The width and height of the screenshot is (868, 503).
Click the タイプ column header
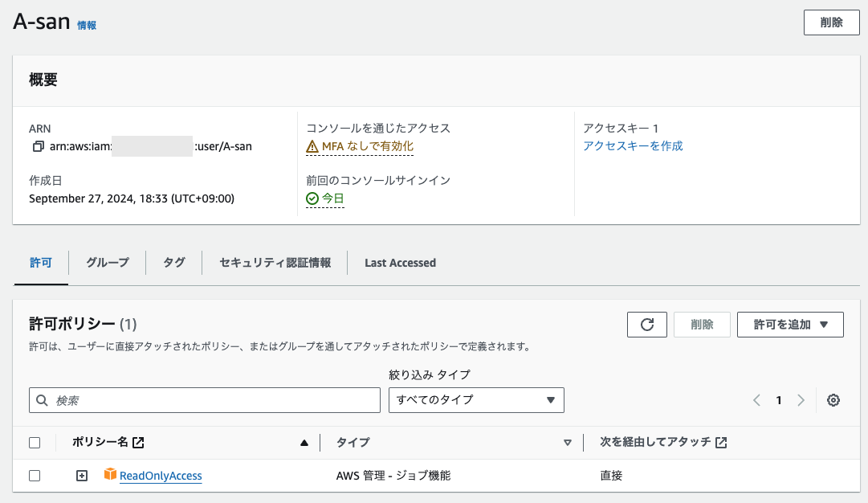coord(352,442)
